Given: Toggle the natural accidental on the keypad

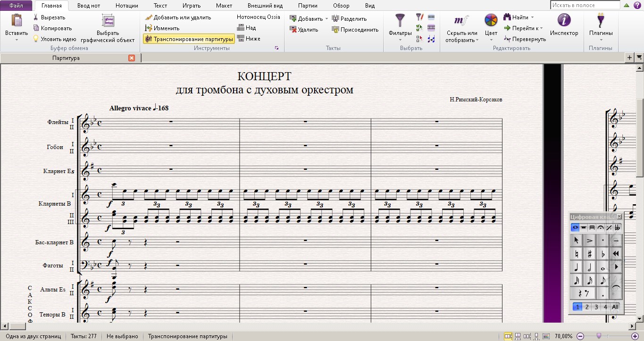Looking at the screenshot, I should 576,254.
